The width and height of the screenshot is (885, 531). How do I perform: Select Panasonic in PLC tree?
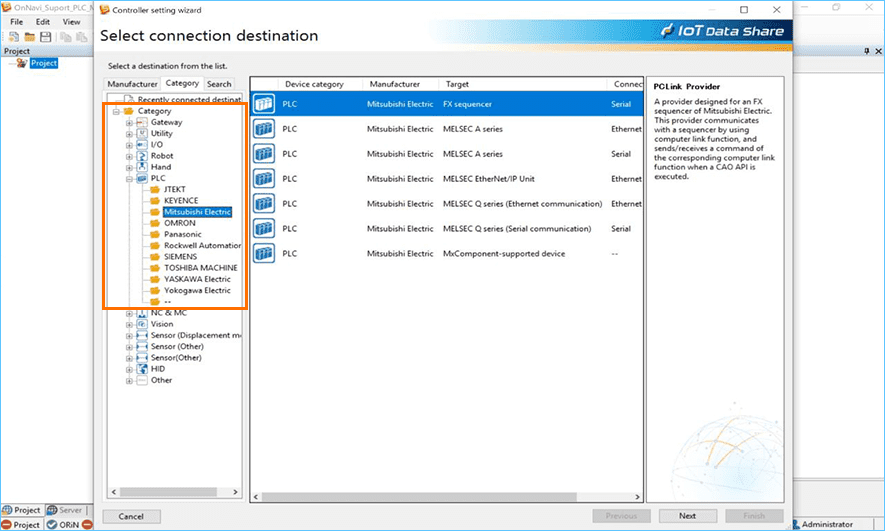pos(183,234)
